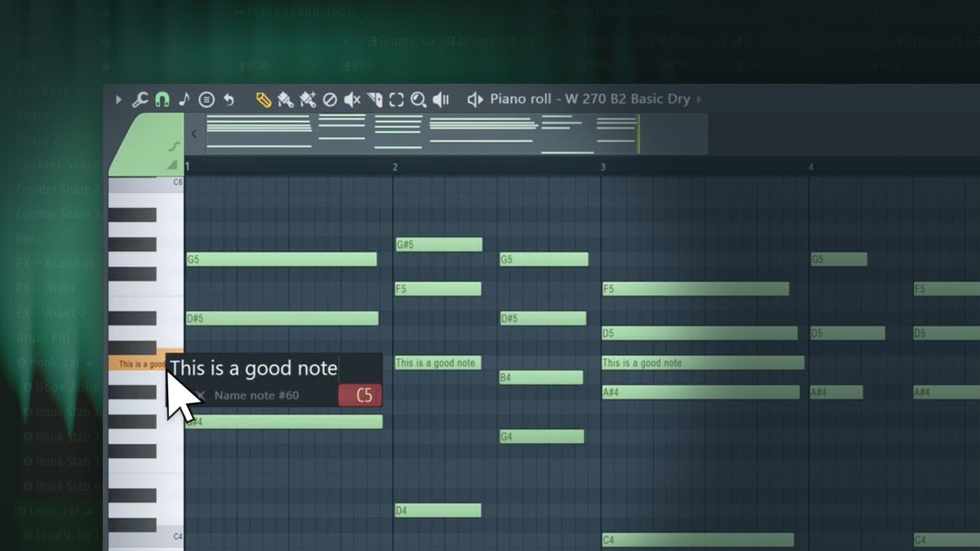Select Counter Snare 2 track in playlist
The width and height of the screenshot is (980, 551).
tap(58, 189)
